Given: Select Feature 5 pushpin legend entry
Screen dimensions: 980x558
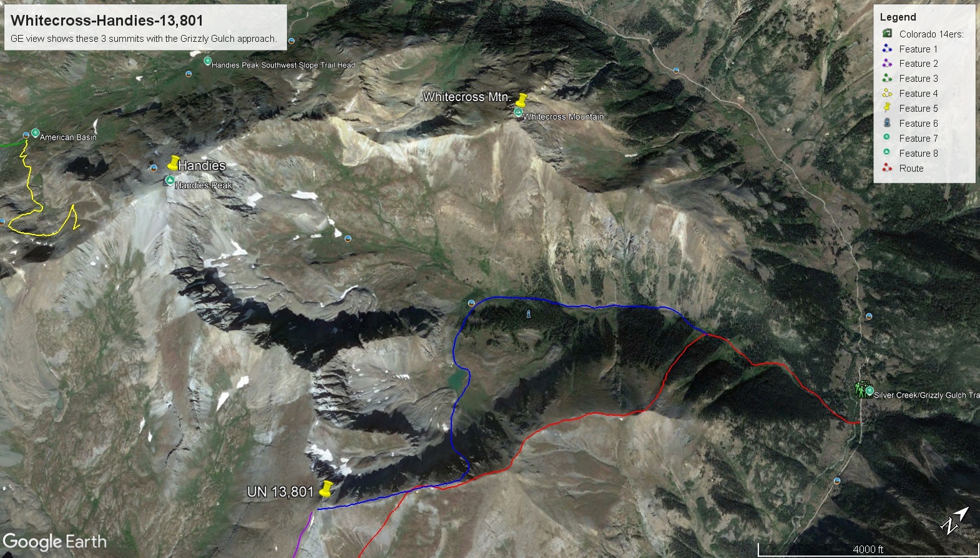Looking at the screenshot, I should pyautogui.click(x=910, y=108).
